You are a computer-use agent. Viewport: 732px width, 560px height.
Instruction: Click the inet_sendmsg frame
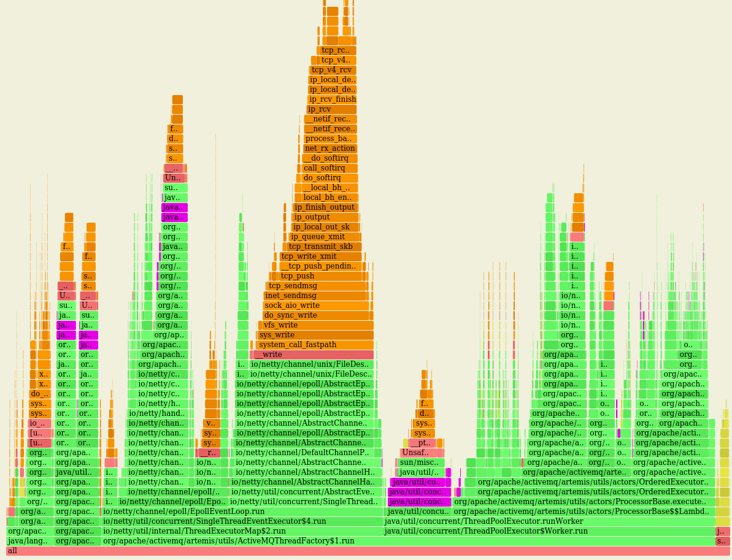(x=315, y=296)
